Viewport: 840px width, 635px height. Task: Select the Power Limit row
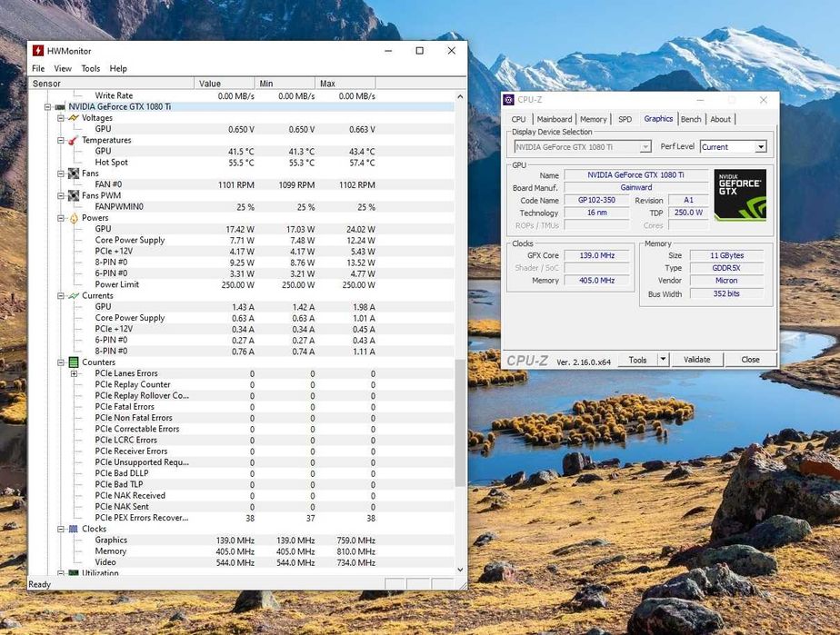(242, 285)
